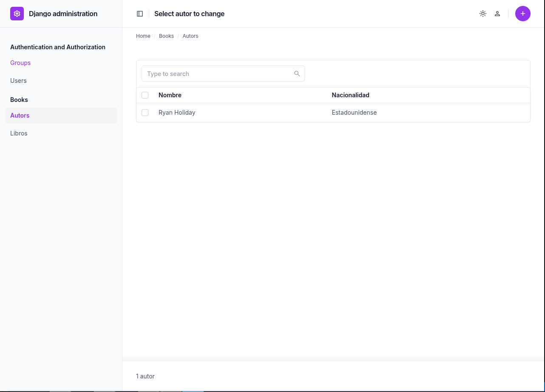Viewport: 545px width, 392px height.
Task: Tick the select-all checkbox in table header
Action: (145, 95)
